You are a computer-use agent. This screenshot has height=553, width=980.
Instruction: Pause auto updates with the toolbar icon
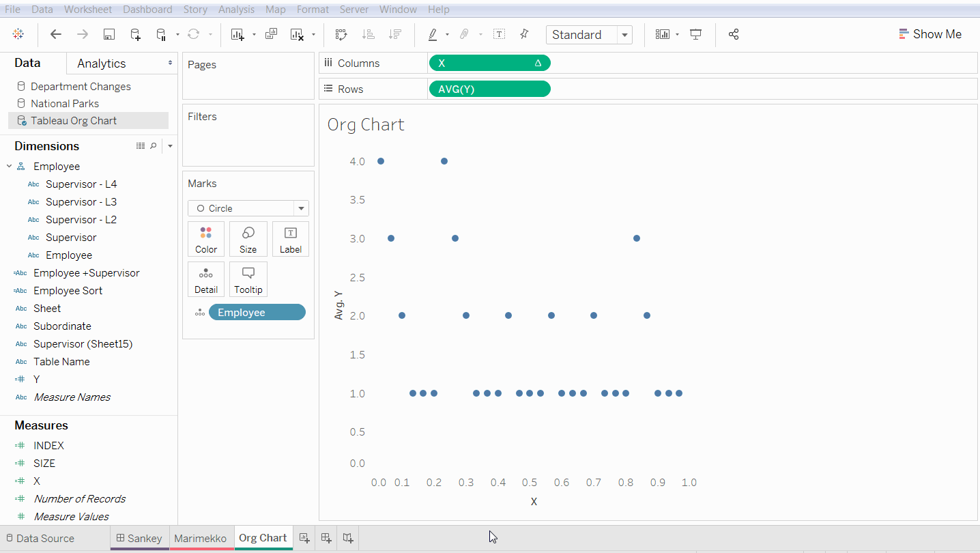tap(160, 33)
